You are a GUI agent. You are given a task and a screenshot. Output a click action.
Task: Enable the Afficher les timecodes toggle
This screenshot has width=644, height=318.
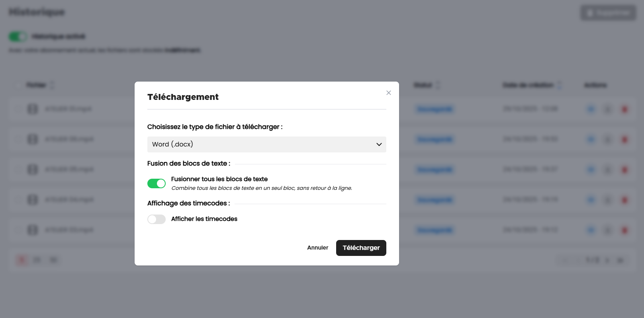tap(157, 219)
